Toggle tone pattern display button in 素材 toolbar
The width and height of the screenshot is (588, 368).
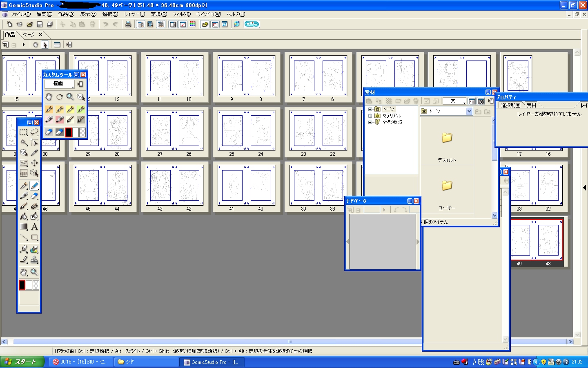[x=481, y=101]
